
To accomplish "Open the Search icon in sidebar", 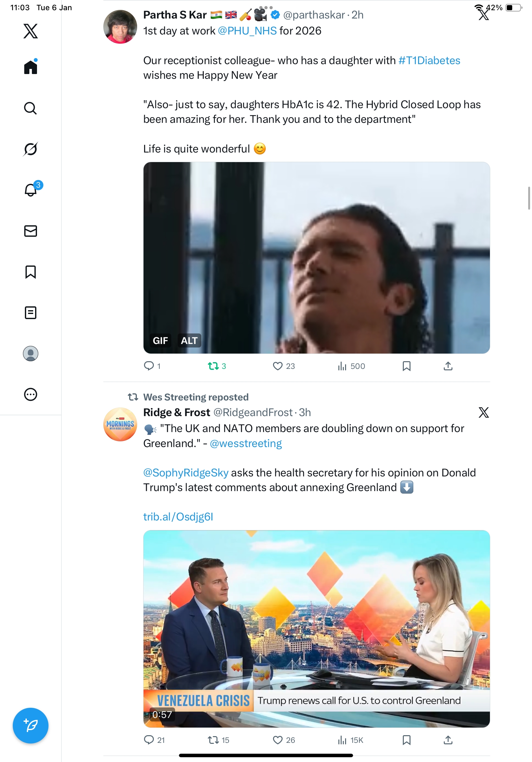I will point(31,108).
